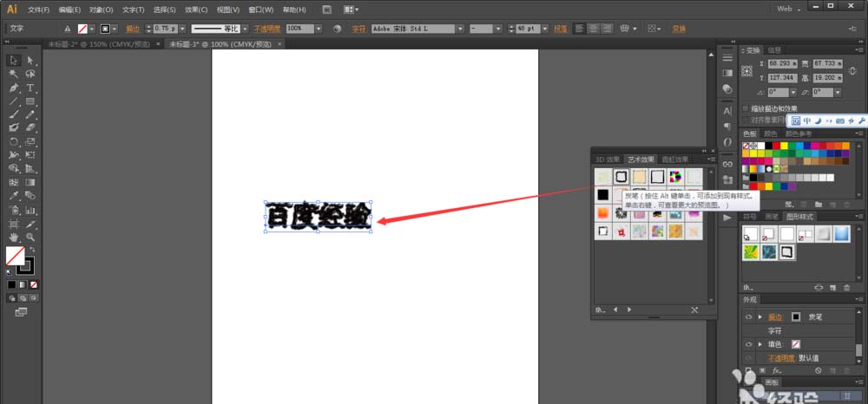Open the opacity 100% dropdown
The image size is (868, 404).
(x=319, y=29)
